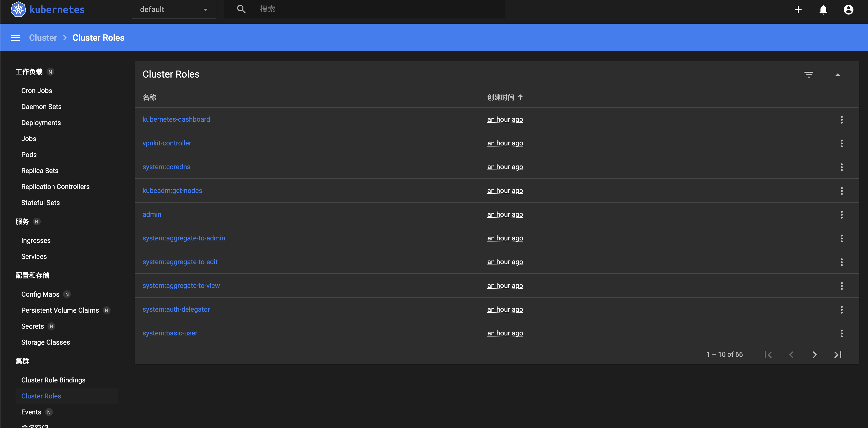This screenshot has height=428, width=868.
Task: Open actions menu for admin row
Action: click(x=842, y=214)
